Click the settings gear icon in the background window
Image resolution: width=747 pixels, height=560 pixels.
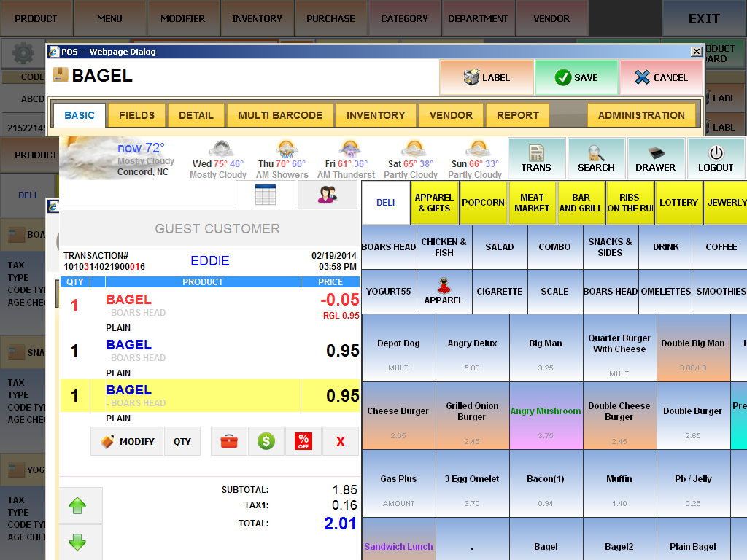pos(23,52)
